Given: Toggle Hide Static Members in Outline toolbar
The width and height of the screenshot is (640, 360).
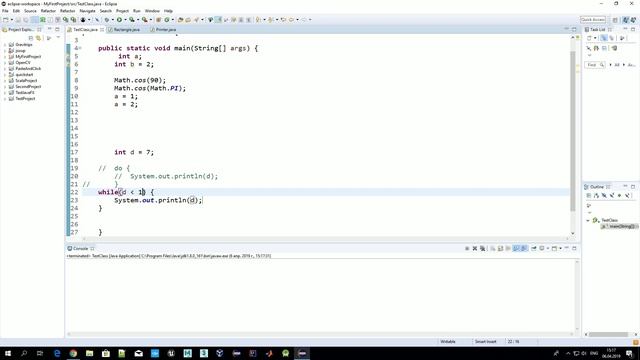Looking at the screenshot, I should click(x=612, y=196).
